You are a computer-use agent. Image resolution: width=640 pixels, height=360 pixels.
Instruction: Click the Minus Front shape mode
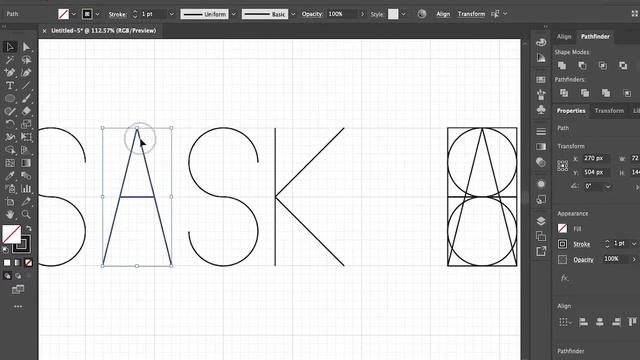coord(582,65)
